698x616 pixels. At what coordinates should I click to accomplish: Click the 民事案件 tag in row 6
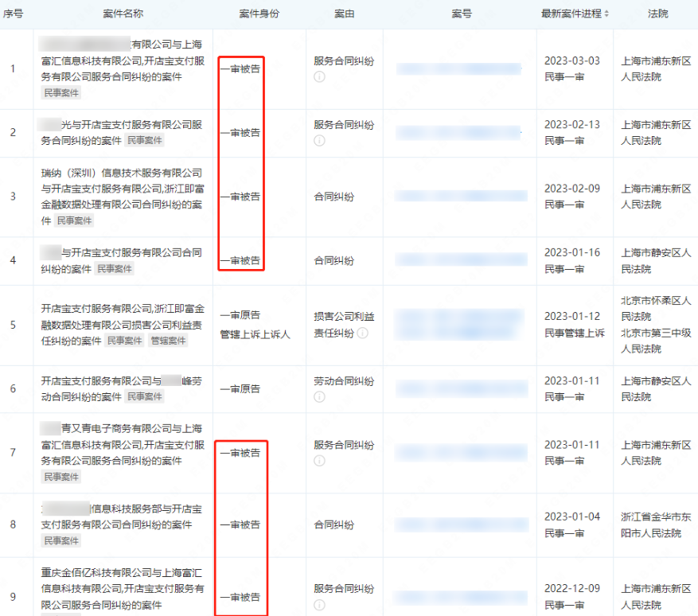point(144,396)
